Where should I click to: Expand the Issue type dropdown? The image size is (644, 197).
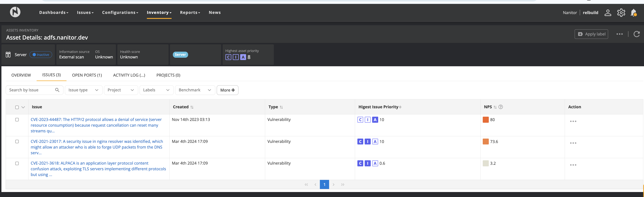point(84,90)
